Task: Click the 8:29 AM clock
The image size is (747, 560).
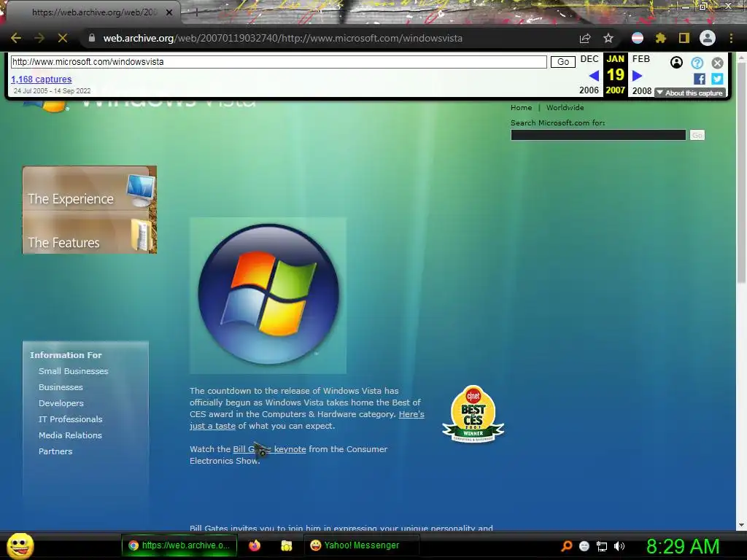Action: click(x=683, y=546)
